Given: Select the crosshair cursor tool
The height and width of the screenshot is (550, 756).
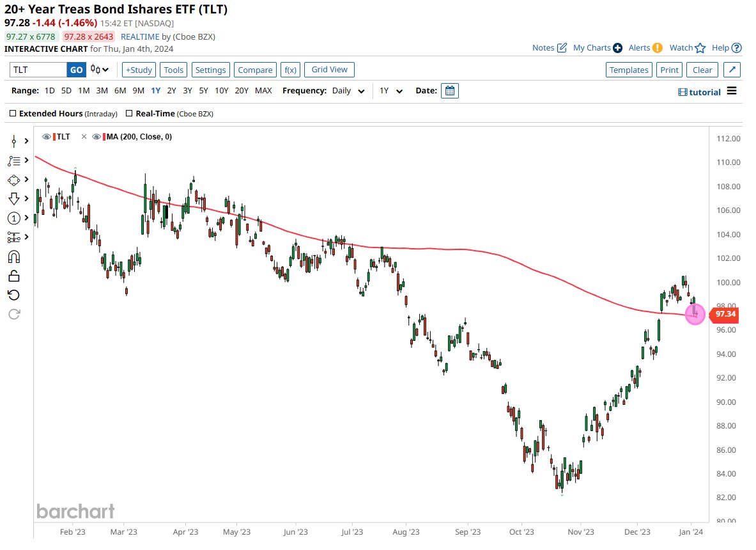Looking at the screenshot, I should click(14, 141).
